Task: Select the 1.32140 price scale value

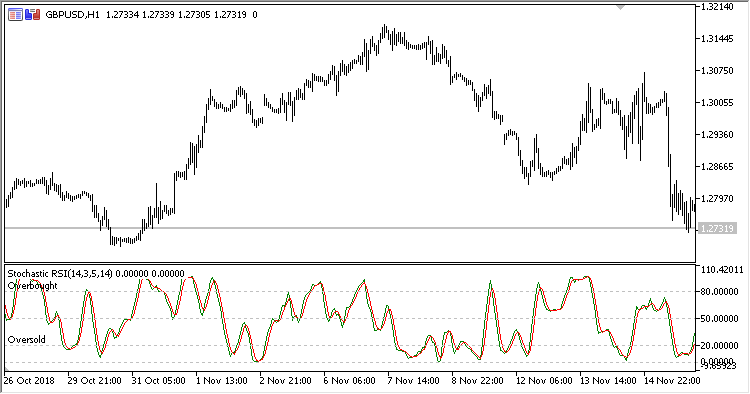Action: click(x=717, y=7)
